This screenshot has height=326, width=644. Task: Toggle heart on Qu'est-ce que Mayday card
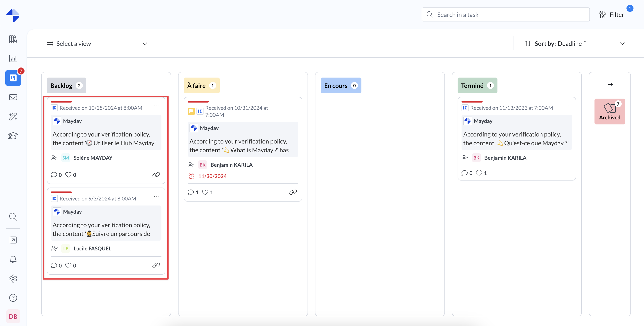coord(479,173)
